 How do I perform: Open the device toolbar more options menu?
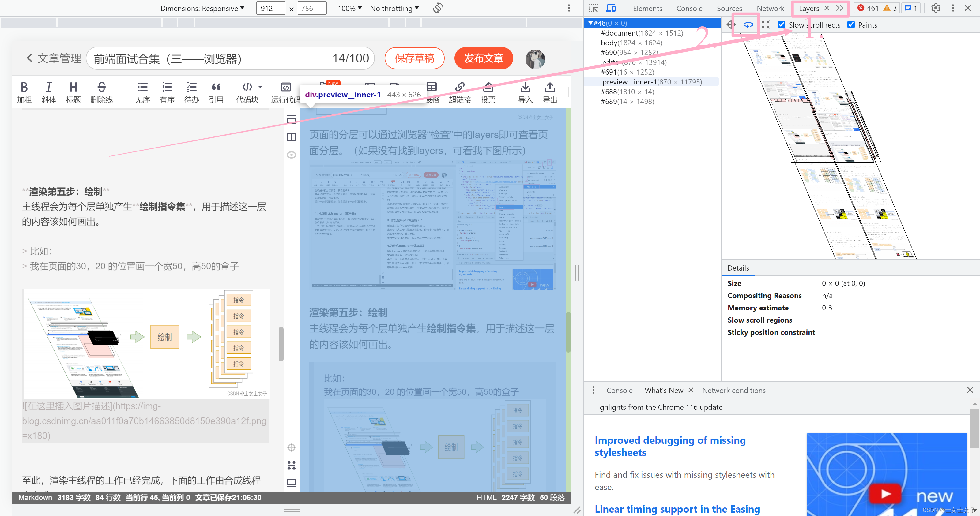point(569,8)
